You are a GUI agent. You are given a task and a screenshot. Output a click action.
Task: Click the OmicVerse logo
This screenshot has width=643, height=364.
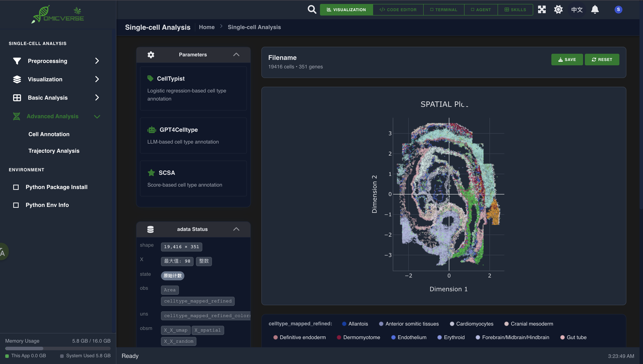[58, 14]
